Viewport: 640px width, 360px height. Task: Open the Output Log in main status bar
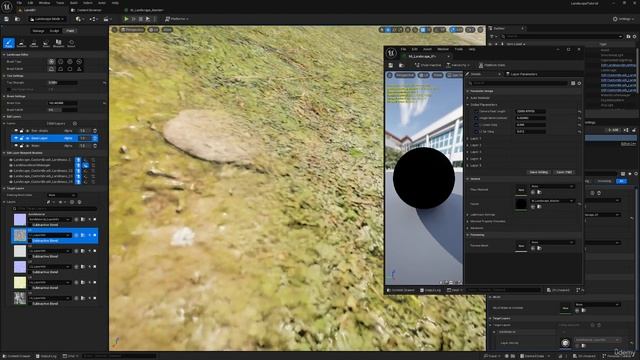(x=46, y=356)
